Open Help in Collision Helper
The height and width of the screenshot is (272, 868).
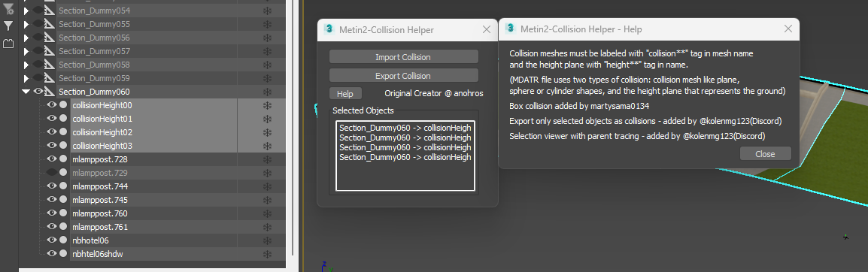tap(345, 93)
